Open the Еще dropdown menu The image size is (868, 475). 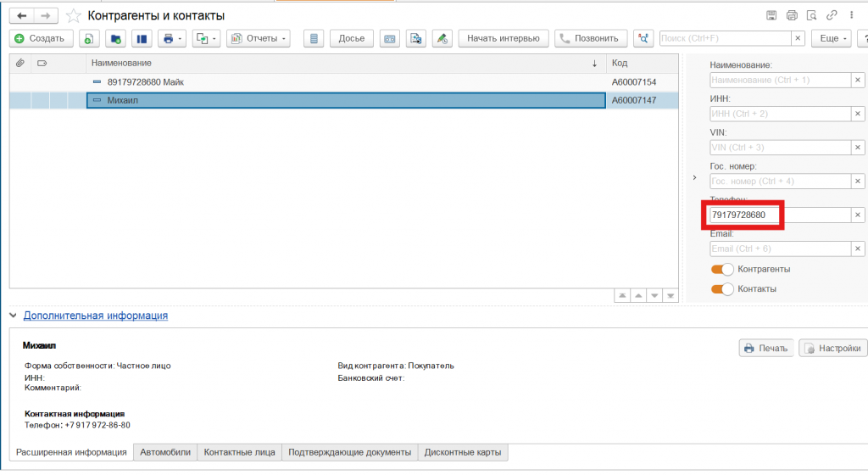click(x=830, y=38)
